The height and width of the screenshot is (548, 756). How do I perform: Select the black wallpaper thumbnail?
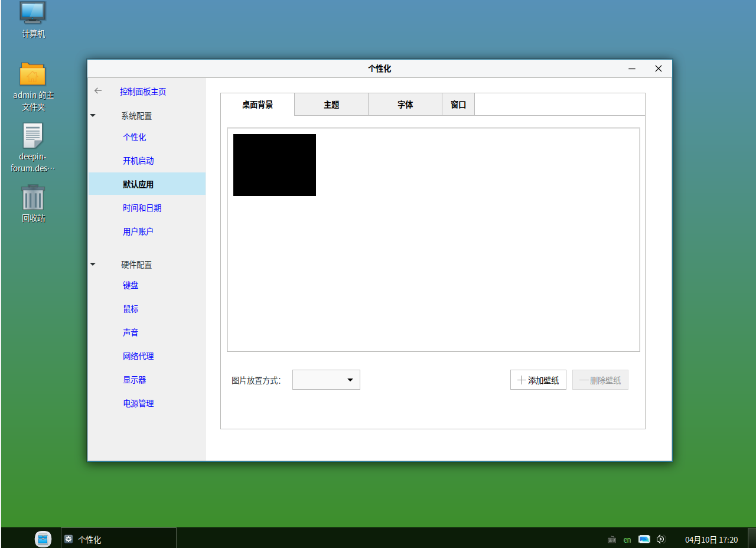point(274,165)
